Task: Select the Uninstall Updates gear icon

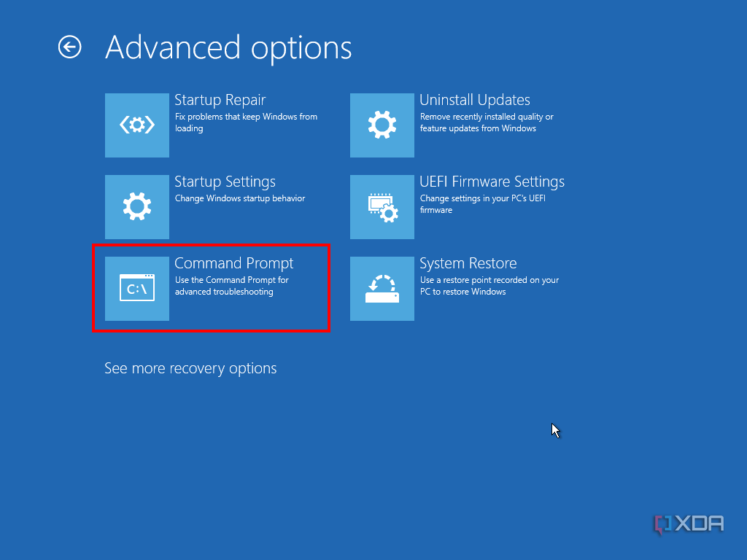Action: (382, 125)
